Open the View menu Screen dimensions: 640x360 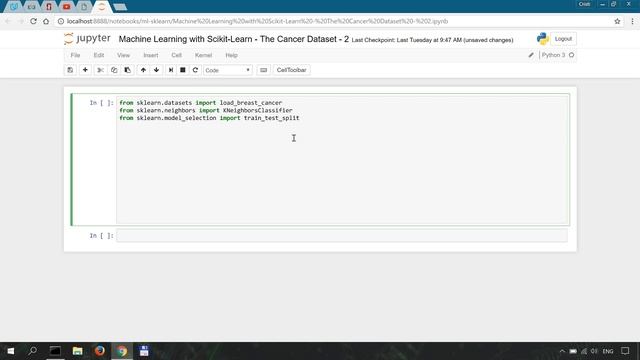pos(123,55)
